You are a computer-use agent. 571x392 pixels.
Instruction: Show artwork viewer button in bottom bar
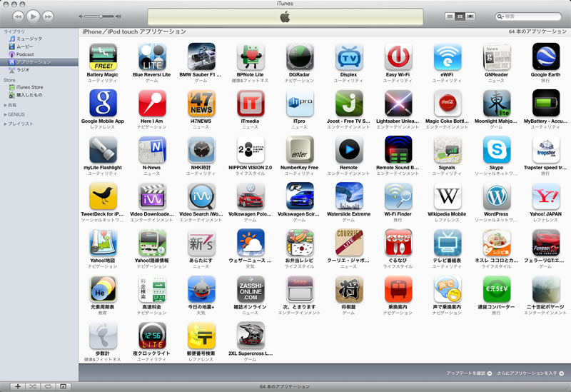(x=64, y=386)
